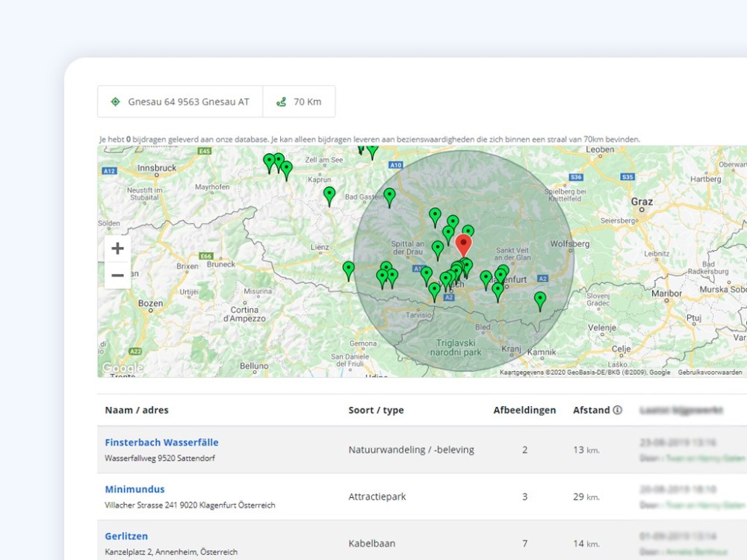This screenshot has height=560, width=747.
Task: Click the location pin icon beside Gnesau address
Action: (x=114, y=102)
